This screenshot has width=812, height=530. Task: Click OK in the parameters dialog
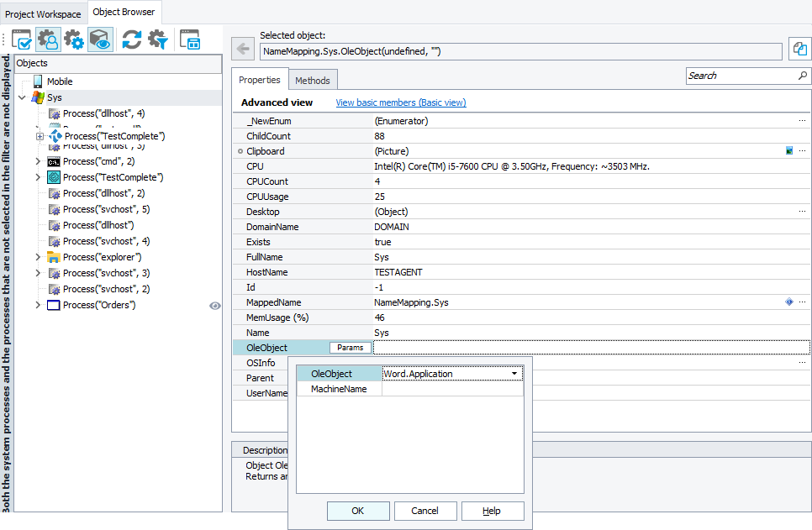tap(357, 511)
